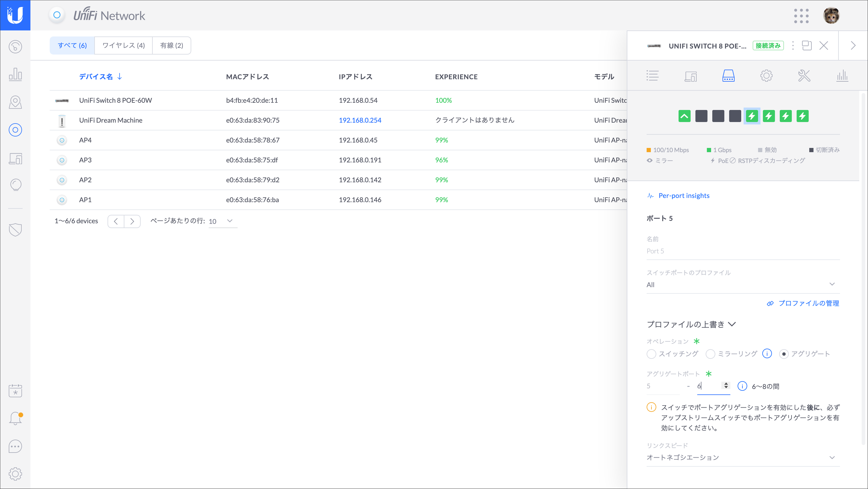Select the AP1 device row
Screen dimensions: 868x489
point(338,200)
